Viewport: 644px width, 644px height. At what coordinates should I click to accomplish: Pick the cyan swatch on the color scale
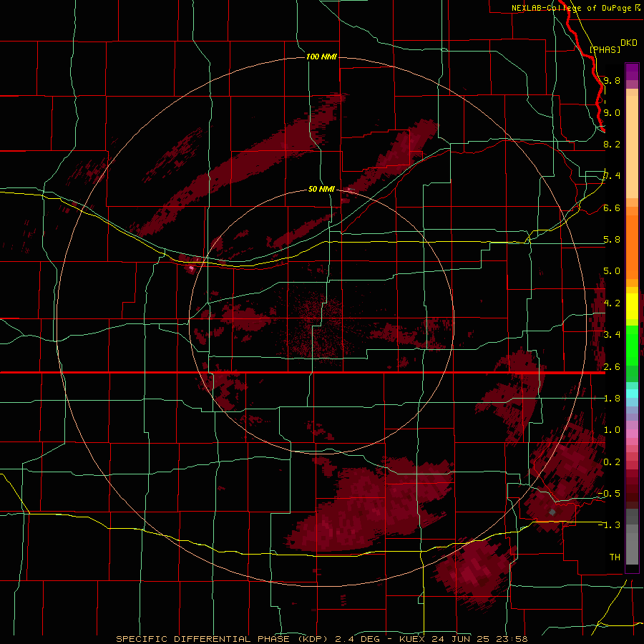pos(632,393)
